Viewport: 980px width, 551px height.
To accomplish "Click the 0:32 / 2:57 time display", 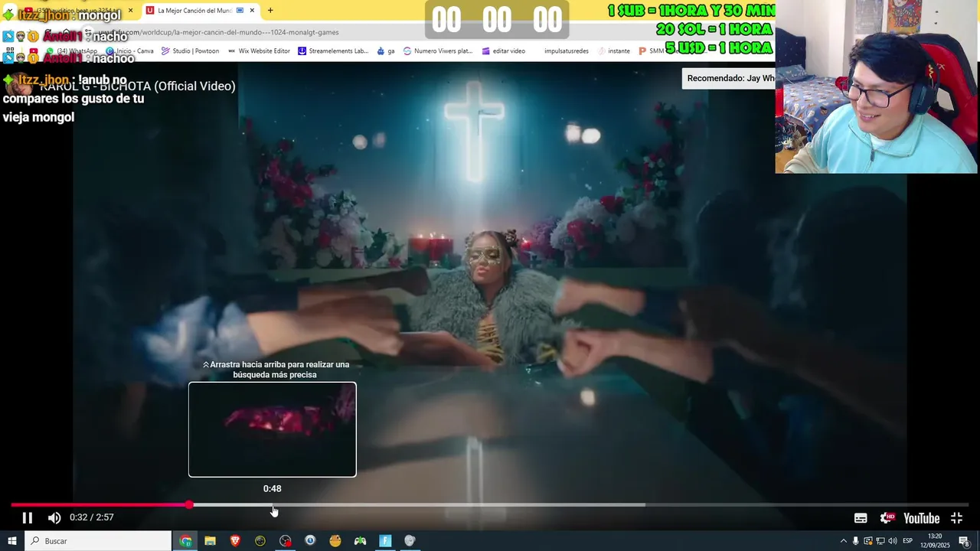I will [x=92, y=517].
